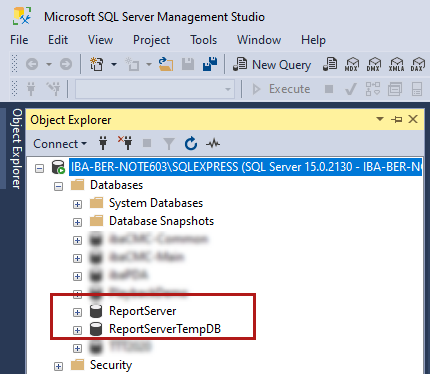Viewport: 430px width, 374px height.
Task: Select the ReportServer database
Action: pos(142,311)
